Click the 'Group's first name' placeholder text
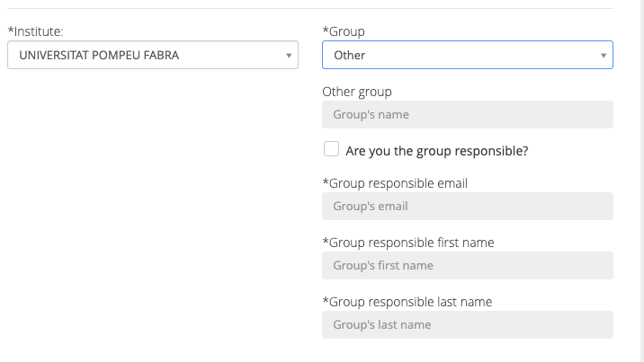644x362 pixels. pos(383,266)
